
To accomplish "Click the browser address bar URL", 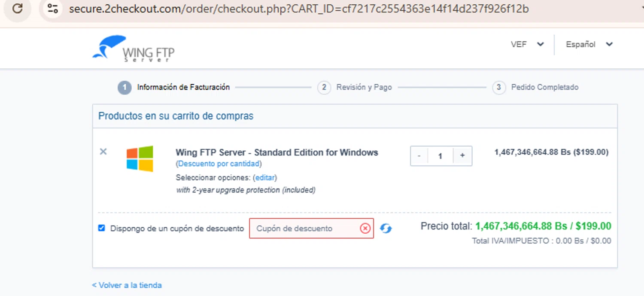I will [x=299, y=9].
